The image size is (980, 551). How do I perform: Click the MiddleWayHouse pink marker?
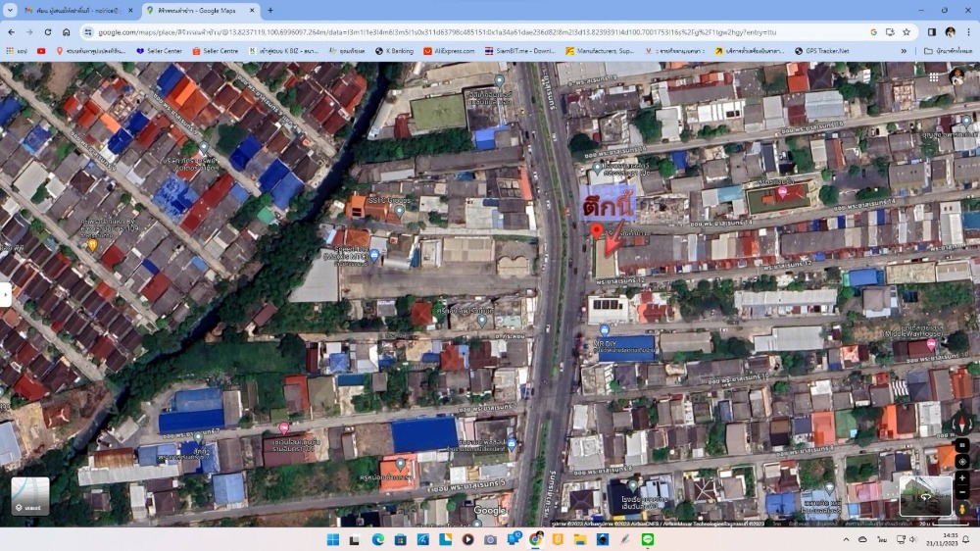931,344
